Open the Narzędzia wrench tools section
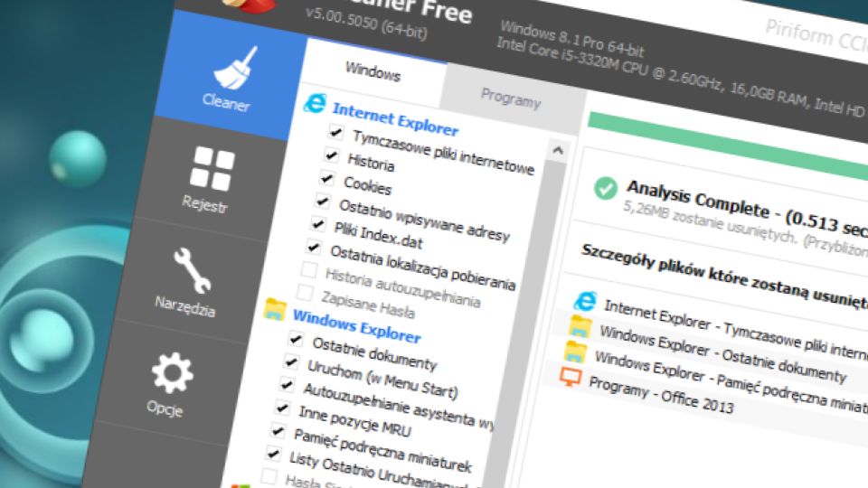 pos(188,282)
